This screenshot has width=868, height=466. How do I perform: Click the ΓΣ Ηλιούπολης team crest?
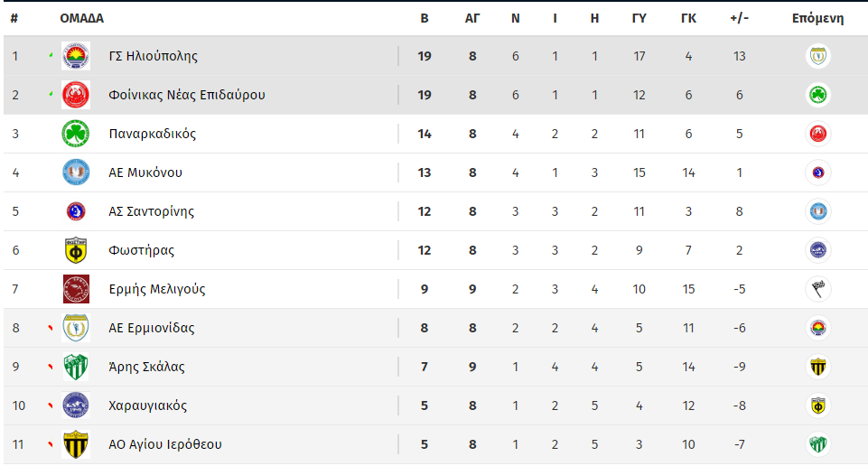pyautogui.click(x=75, y=56)
